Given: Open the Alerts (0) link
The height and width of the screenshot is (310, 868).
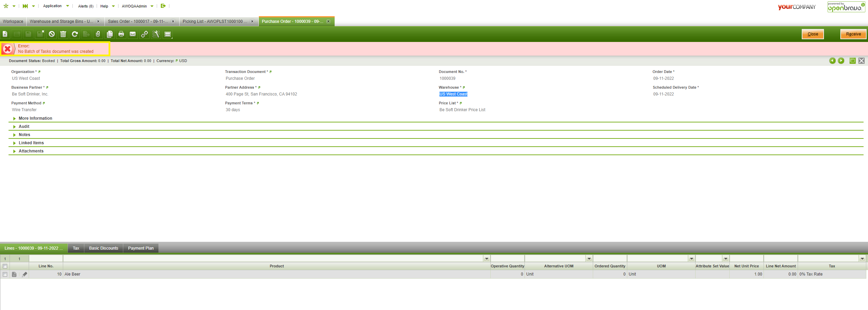Looking at the screenshot, I should pos(86,6).
